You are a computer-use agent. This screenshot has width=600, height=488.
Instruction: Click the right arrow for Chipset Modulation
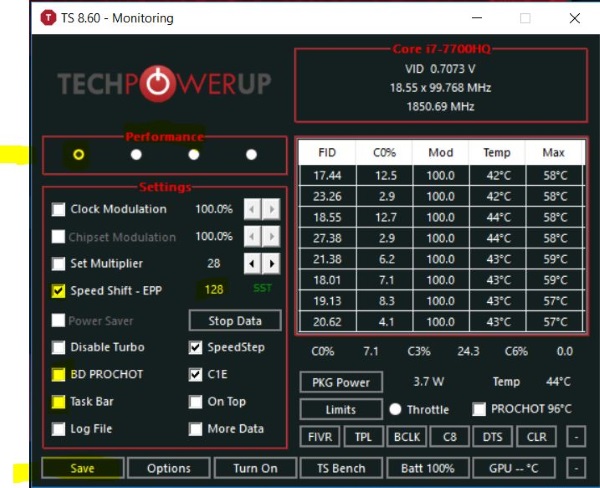pyautogui.click(x=271, y=236)
